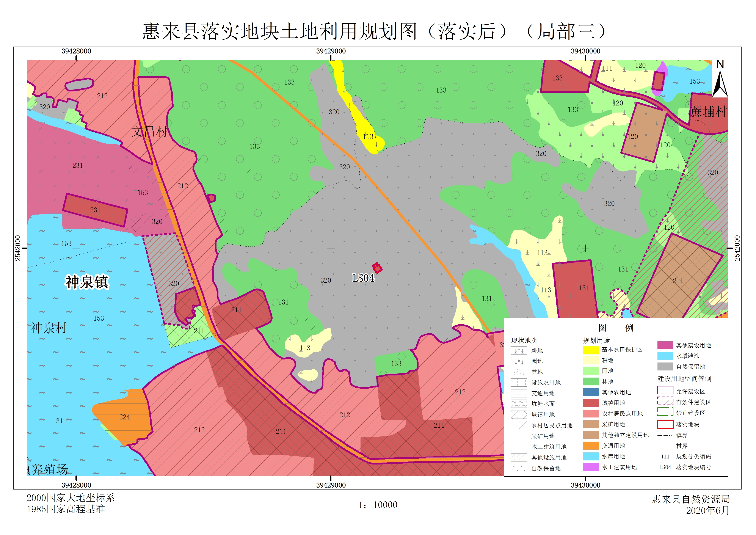Click the 规划用途 legend heading

597,341
